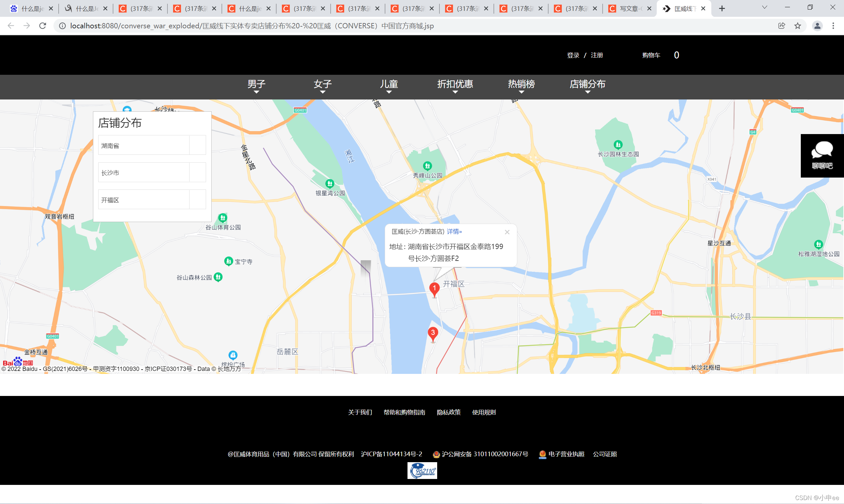The image size is (844, 504).
Task: Click the browser reload icon
Action: tap(43, 26)
